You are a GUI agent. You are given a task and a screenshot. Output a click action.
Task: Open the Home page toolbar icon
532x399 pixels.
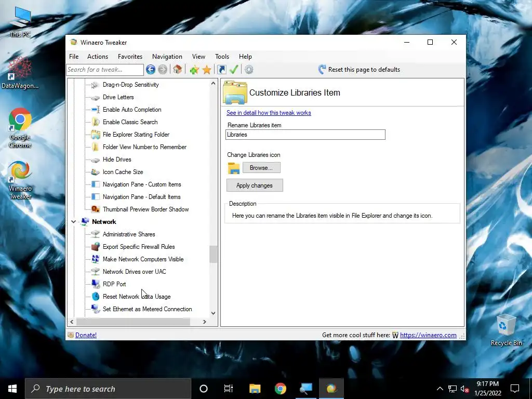(x=177, y=70)
